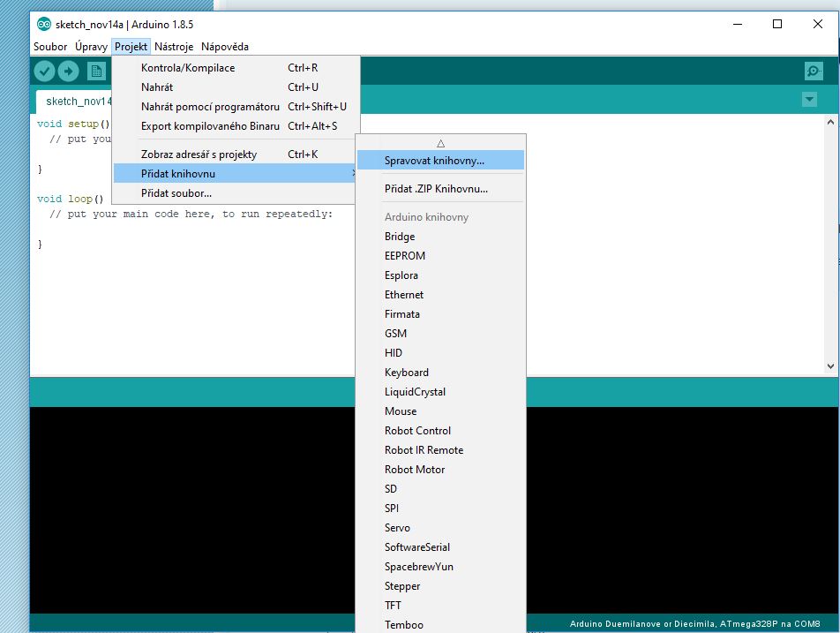840x633 pixels.
Task: Click Zobraz adresář s projekty
Action: click(x=199, y=154)
